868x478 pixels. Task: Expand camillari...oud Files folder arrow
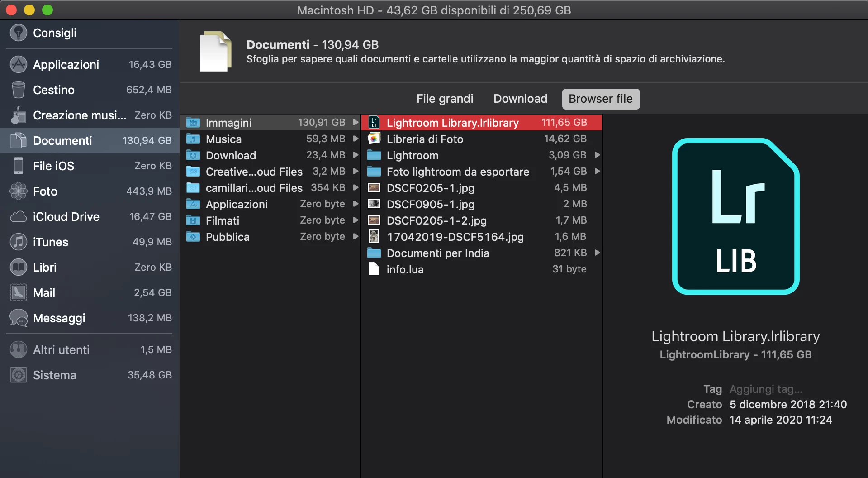(356, 187)
